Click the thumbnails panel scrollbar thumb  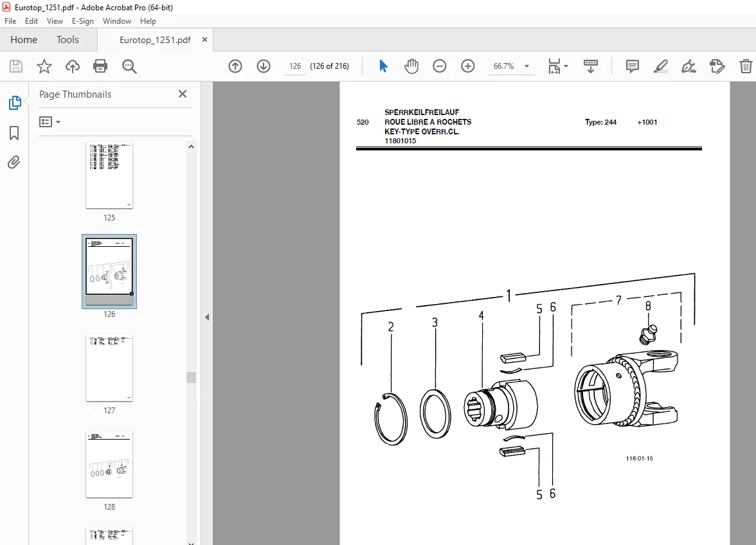pyautogui.click(x=191, y=377)
